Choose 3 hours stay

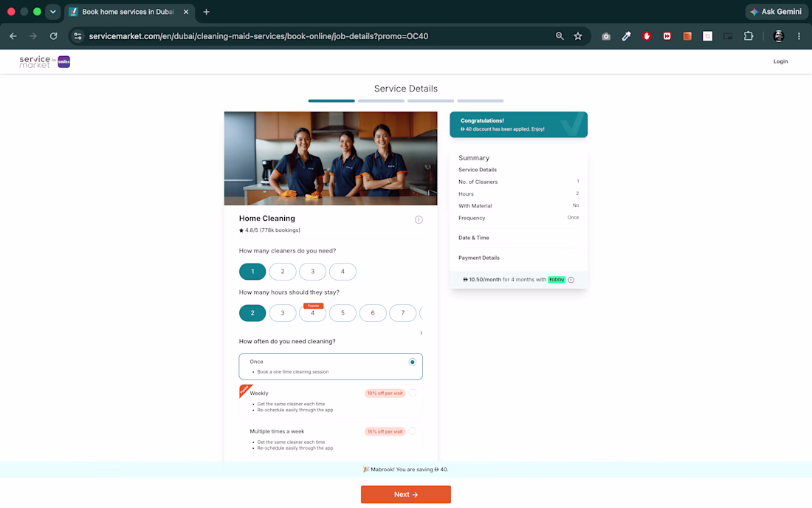tap(283, 313)
